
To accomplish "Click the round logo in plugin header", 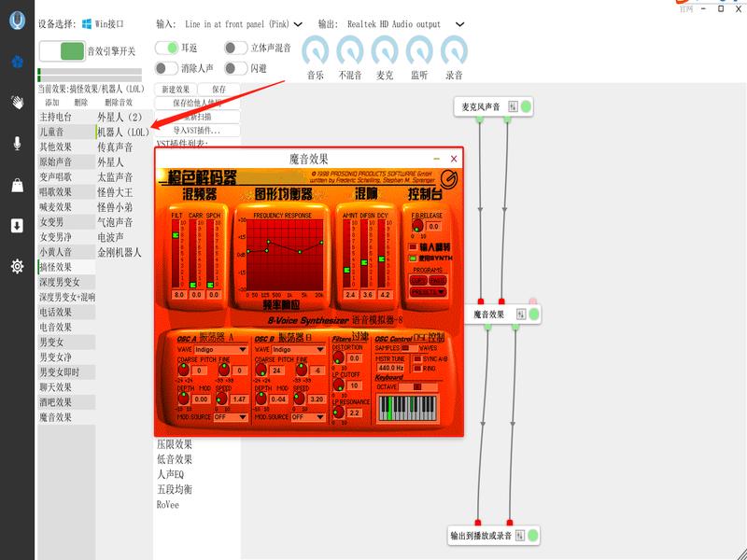I will (x=448, y=178).
